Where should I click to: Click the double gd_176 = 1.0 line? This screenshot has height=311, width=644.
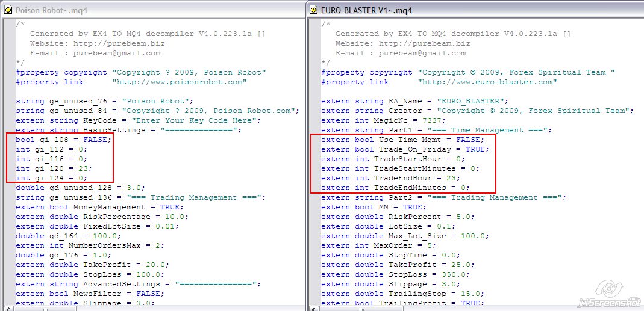(64, 255)
